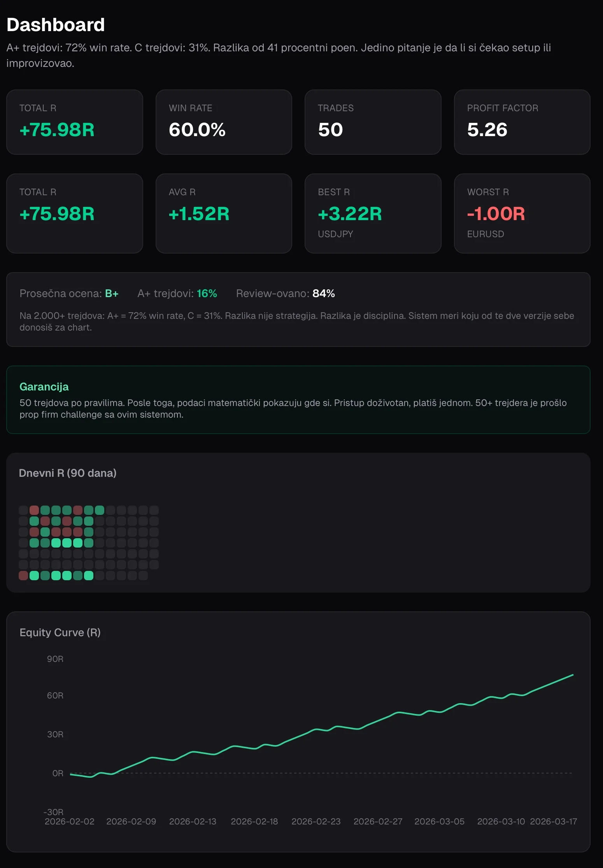Viewport: 603px width, 868px height.
Task: Open the Best R USDJPY card
Action: (373, 213)
